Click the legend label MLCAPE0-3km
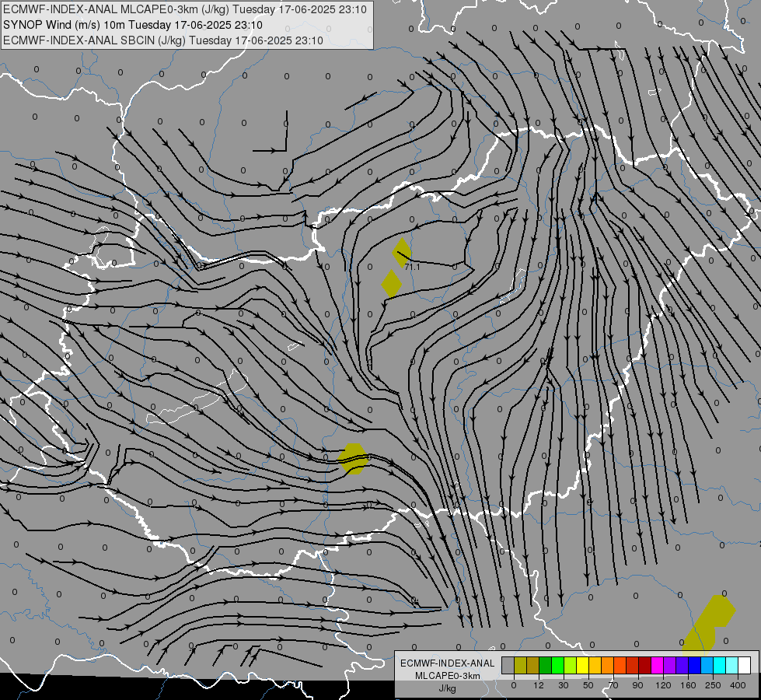This screenshot has width=761, height=700. pyautogui.click(x=448, y=676)
